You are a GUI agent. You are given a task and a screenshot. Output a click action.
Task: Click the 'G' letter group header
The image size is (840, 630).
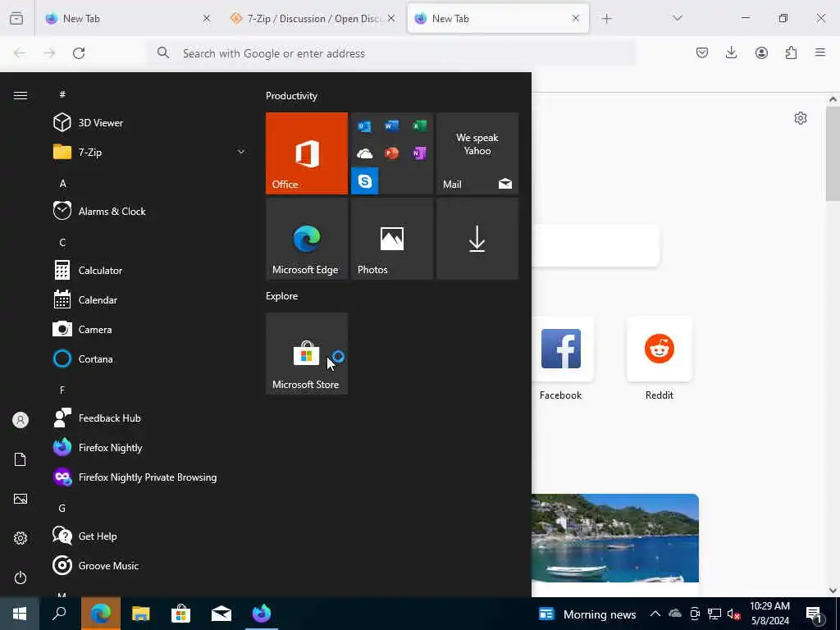[x=62, y=508]
